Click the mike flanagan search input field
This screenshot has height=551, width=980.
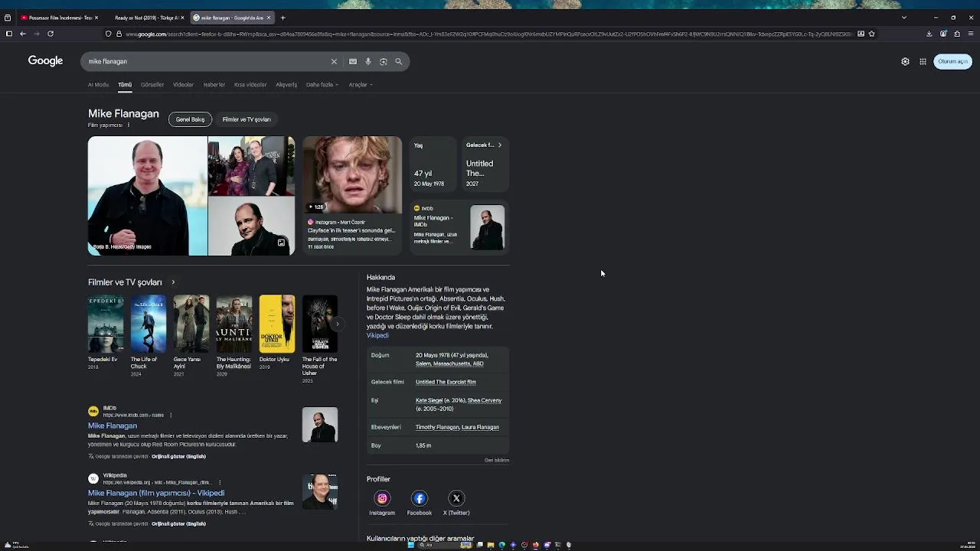click(x=207, y=61)
